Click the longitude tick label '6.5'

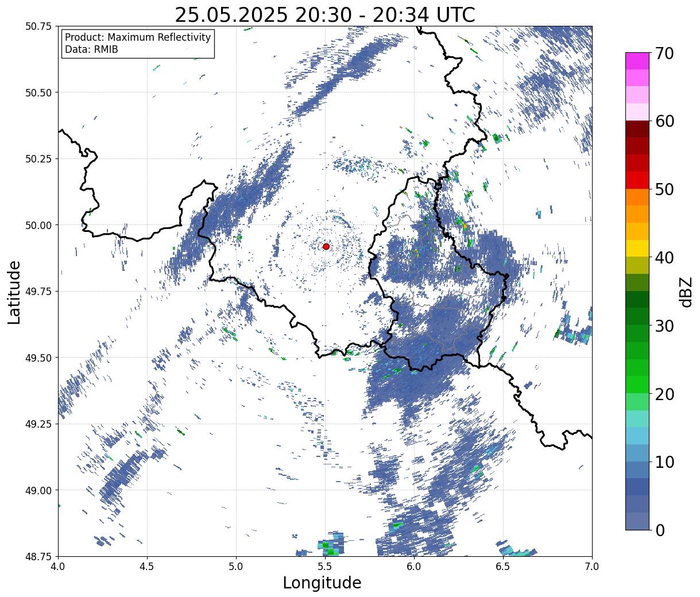pyautogui.click(x=503, y=567)
